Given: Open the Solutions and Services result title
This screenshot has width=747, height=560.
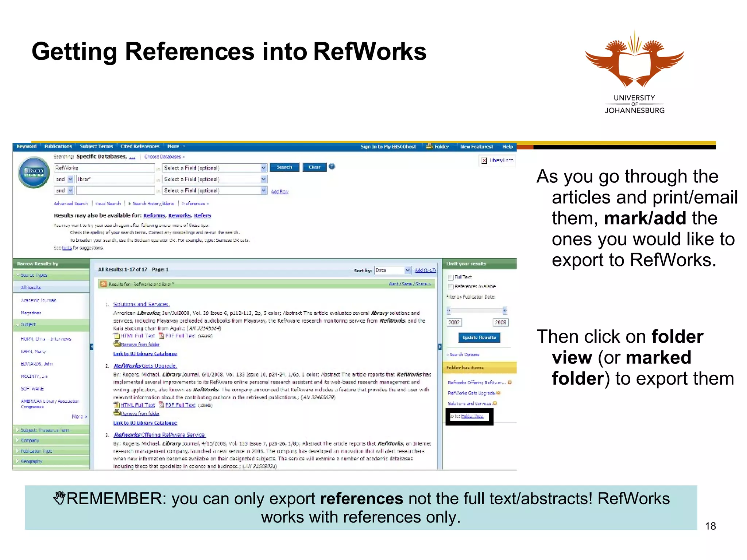Looking at the screenshot, I should [141, 304].
